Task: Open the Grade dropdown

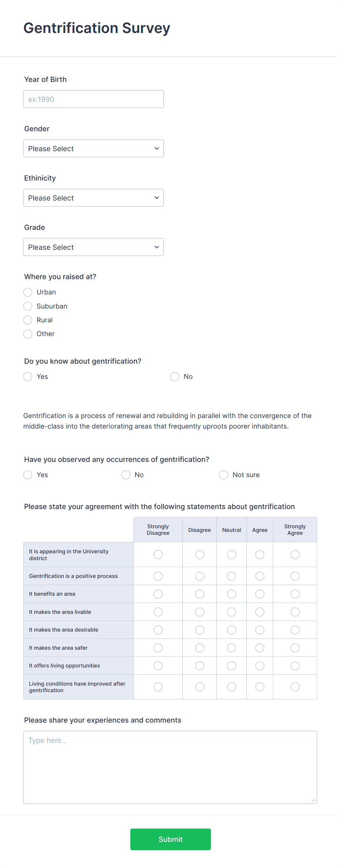Action: click(x=93, y=247)
